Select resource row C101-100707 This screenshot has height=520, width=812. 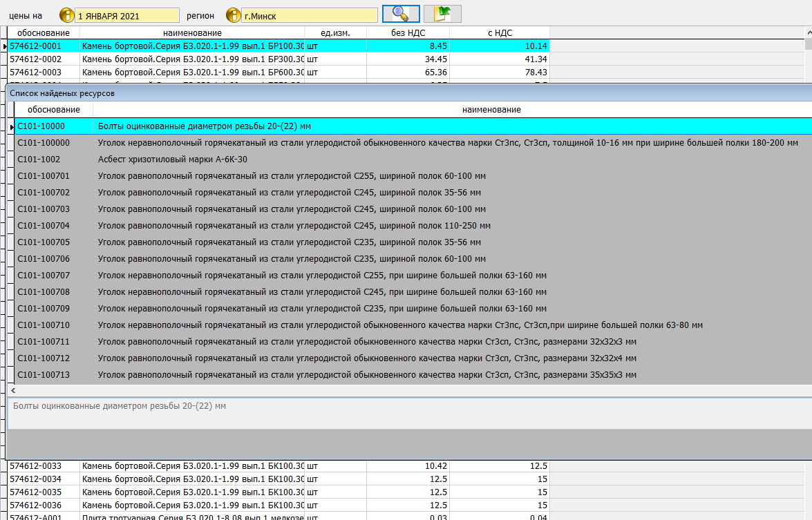[413, 276]
